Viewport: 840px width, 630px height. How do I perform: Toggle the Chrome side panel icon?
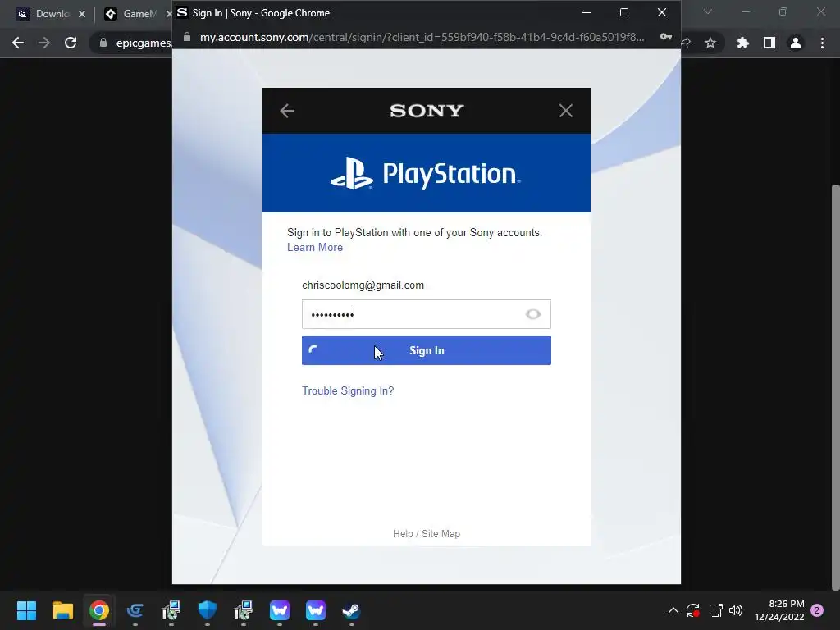point(769,43)
